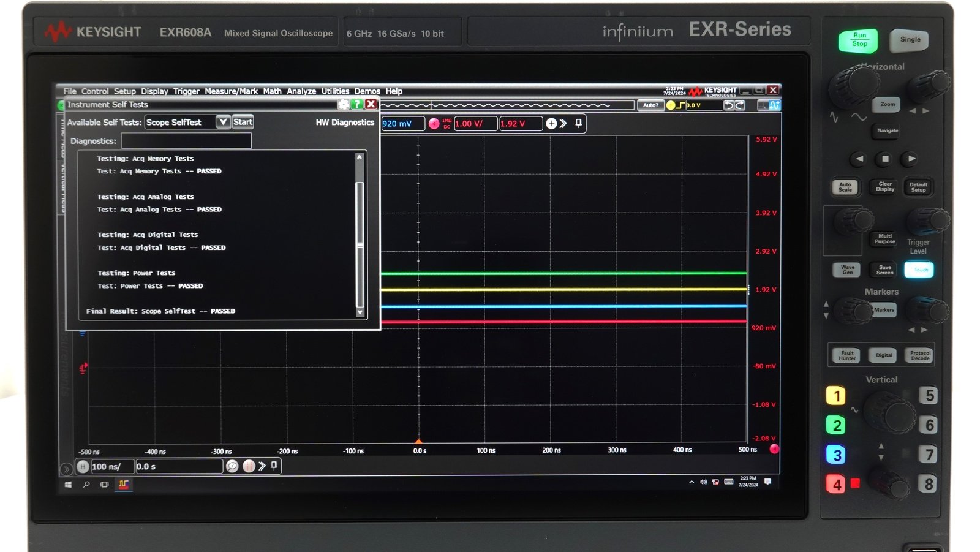
Task: Toggle the pink channel 4 icon
Action: coord(434,124)
